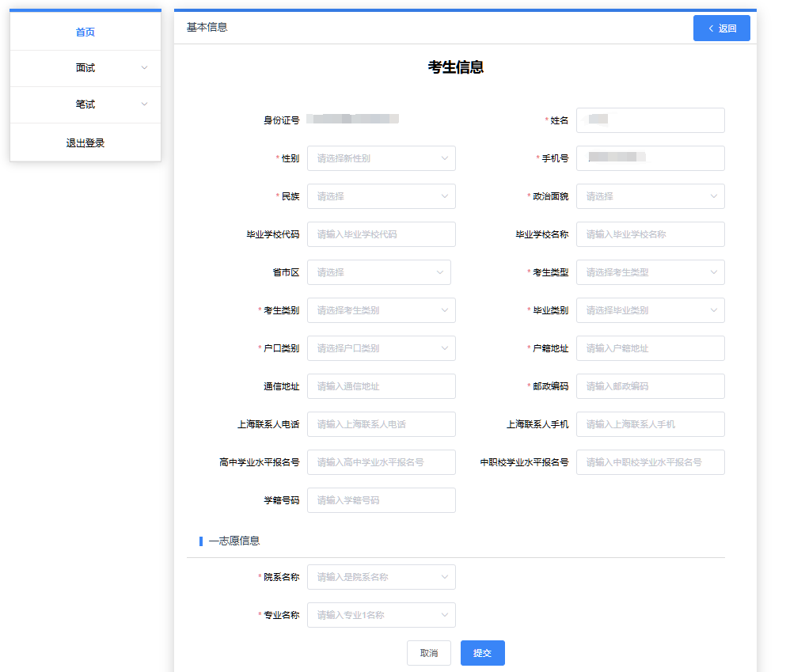Open the 户口类别 dropdown
Viewport: 805px width, 672px height.
[x=381, y=348]
